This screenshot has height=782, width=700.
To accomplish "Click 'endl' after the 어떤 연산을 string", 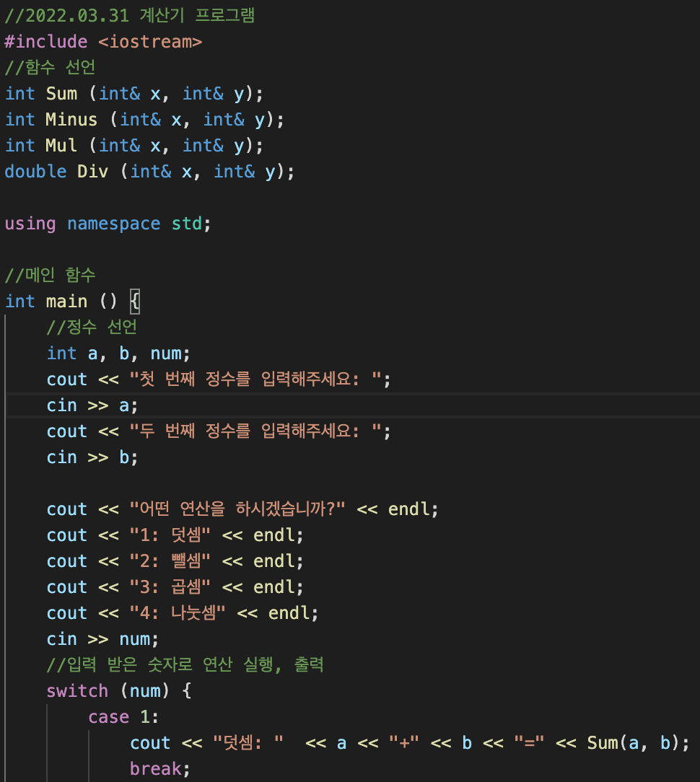I will click(x=409, y=509).
